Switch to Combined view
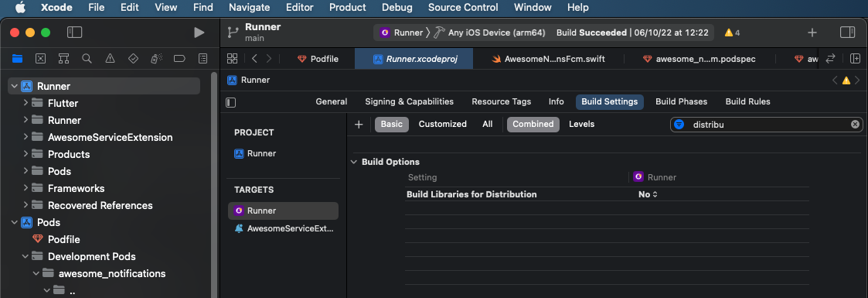The height and width of the screenshot is (298, 868). [x=533, y=124]
